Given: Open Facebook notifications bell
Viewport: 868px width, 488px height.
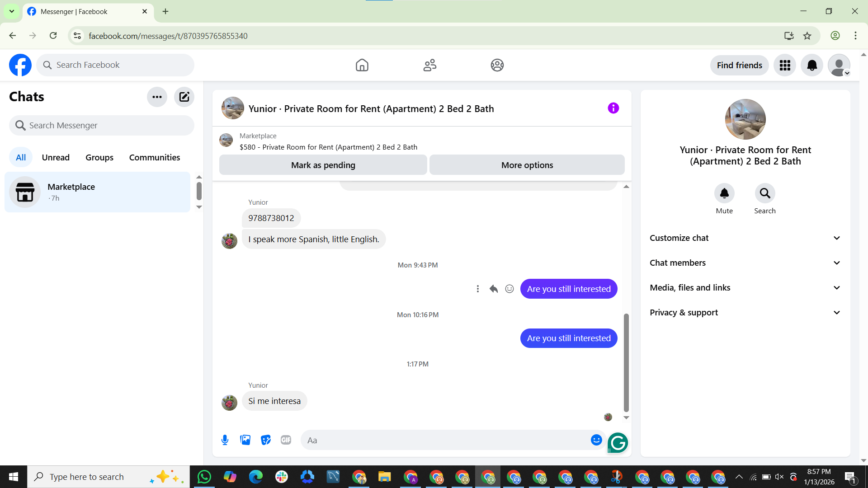Looking at the screenshot, I should click(x=812, y=65).
